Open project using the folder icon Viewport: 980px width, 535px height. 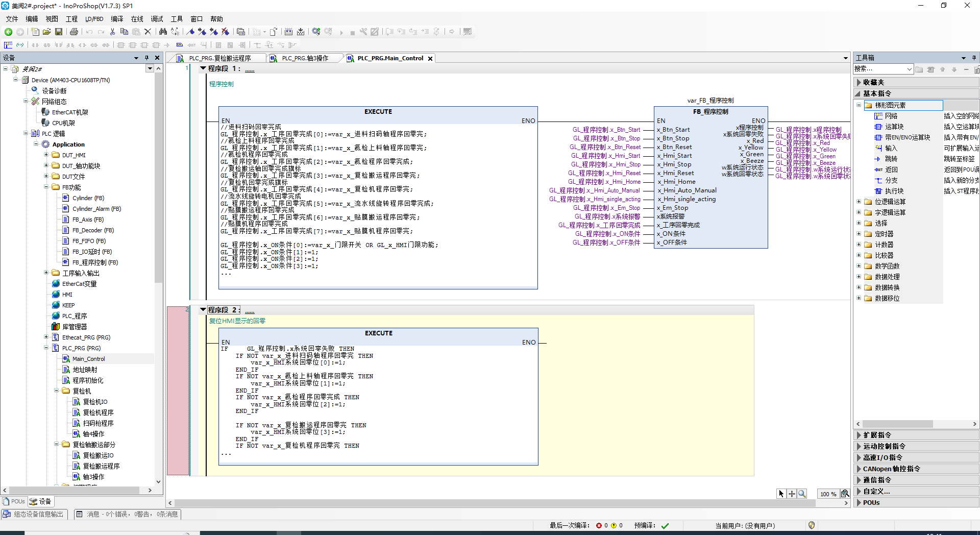47,32
